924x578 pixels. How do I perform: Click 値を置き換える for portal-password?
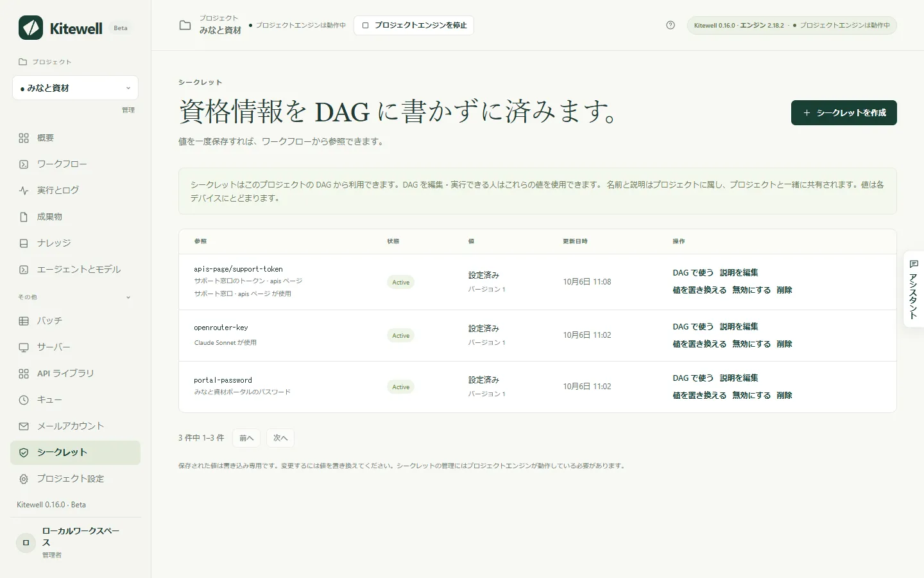coord(699,396)
